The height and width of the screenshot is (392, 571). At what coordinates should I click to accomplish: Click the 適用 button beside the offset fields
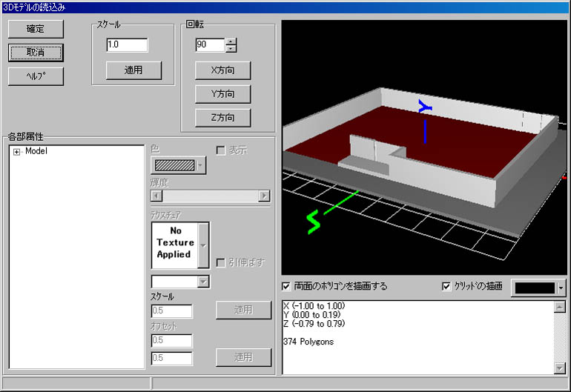coord(243,357)
